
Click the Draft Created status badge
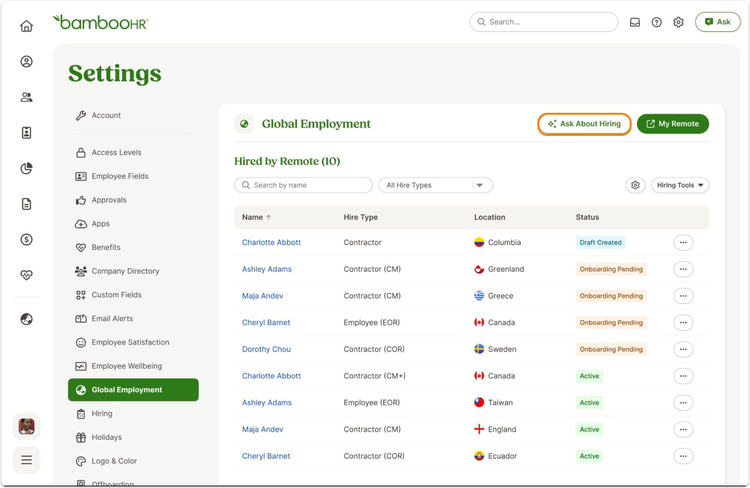click(600, 243)
